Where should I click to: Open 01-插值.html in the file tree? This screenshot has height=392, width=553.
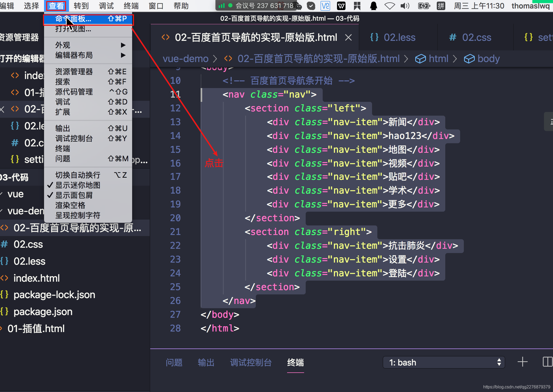[75, 329]
